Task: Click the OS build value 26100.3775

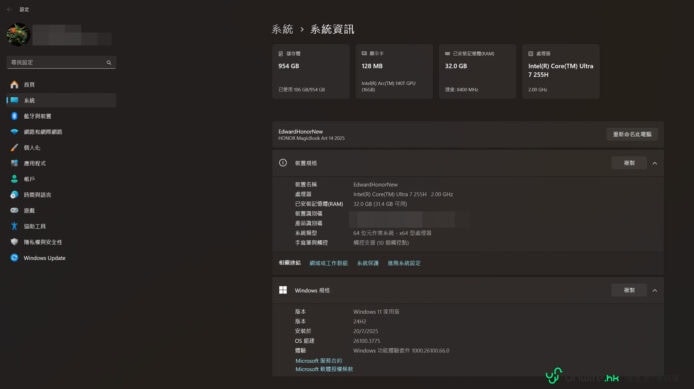Action: [366, 341]
